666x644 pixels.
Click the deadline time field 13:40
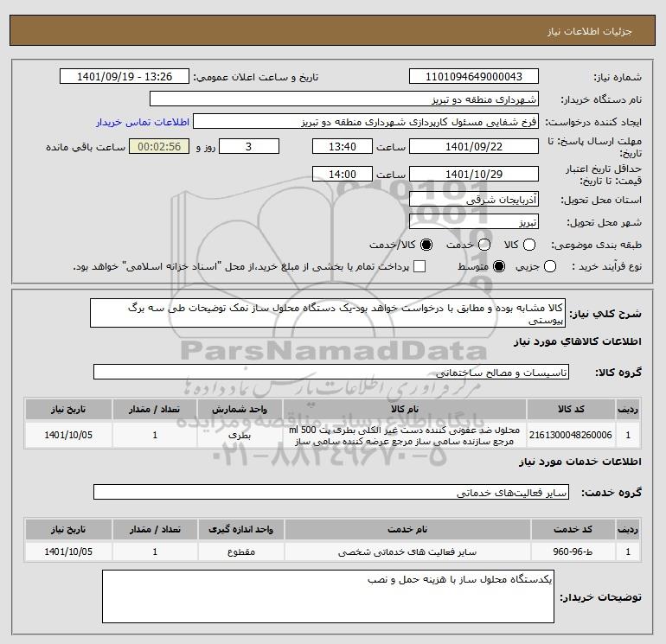[343, 146]
